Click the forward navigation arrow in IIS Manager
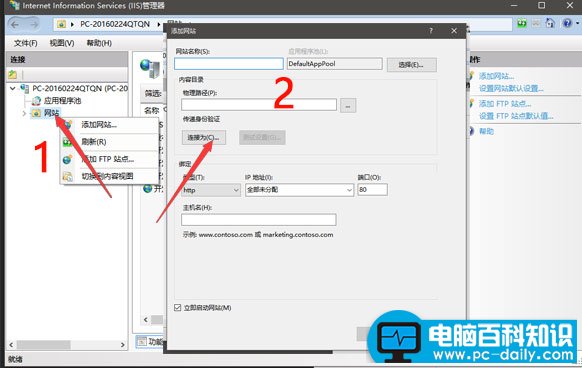 click(x=34, y=25)
